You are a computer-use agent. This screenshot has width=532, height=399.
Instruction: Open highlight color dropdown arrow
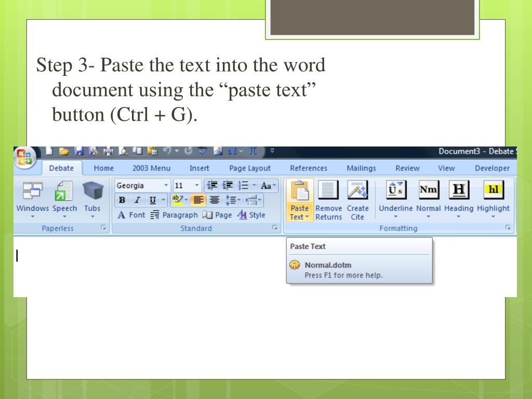[187, 200]
